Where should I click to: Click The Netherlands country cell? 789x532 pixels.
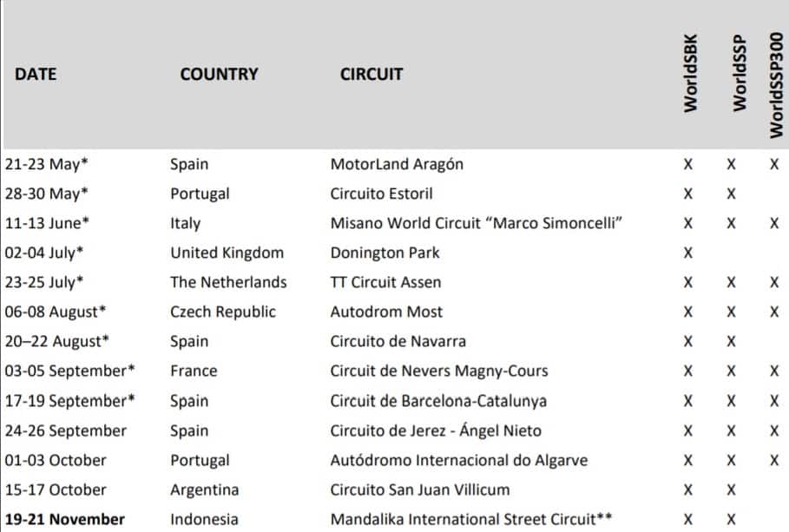pyautogui.click(x=228, y=282)
